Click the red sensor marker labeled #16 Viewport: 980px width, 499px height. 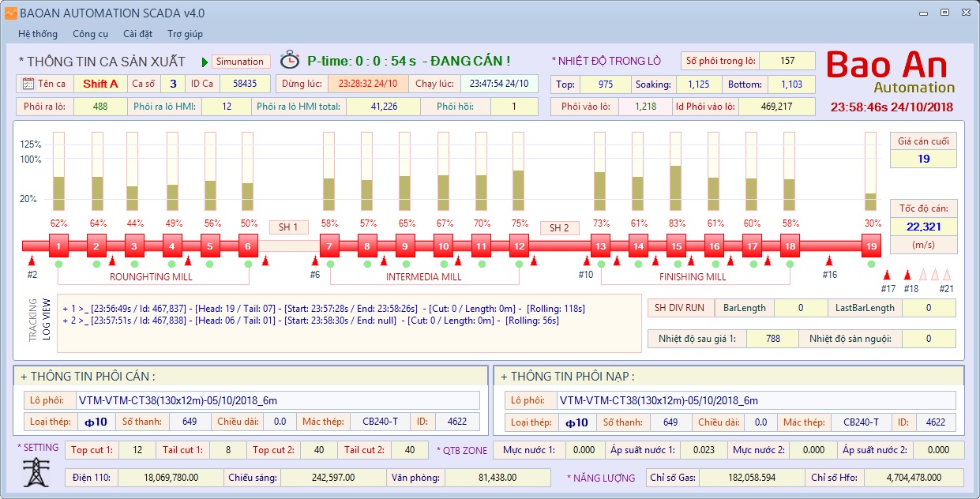click(829, 261)
